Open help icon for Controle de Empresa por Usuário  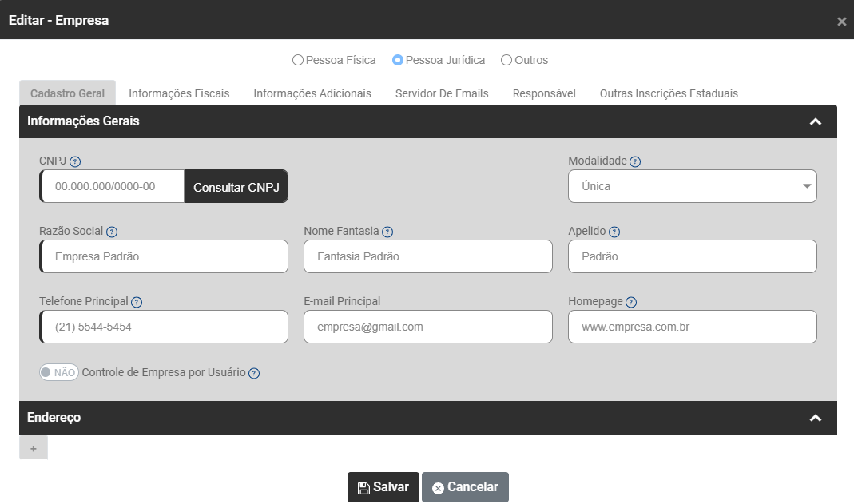tap(254, 373)
